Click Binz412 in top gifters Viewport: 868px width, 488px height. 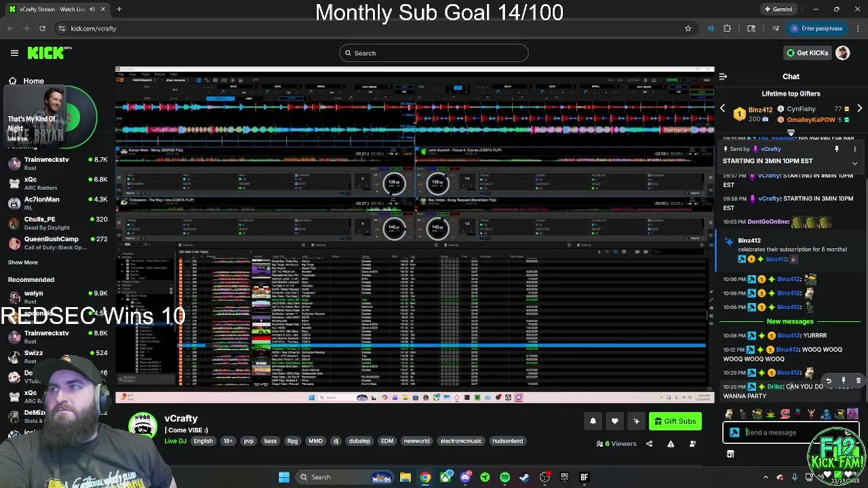pyautogui.click(x=760, y=110)
